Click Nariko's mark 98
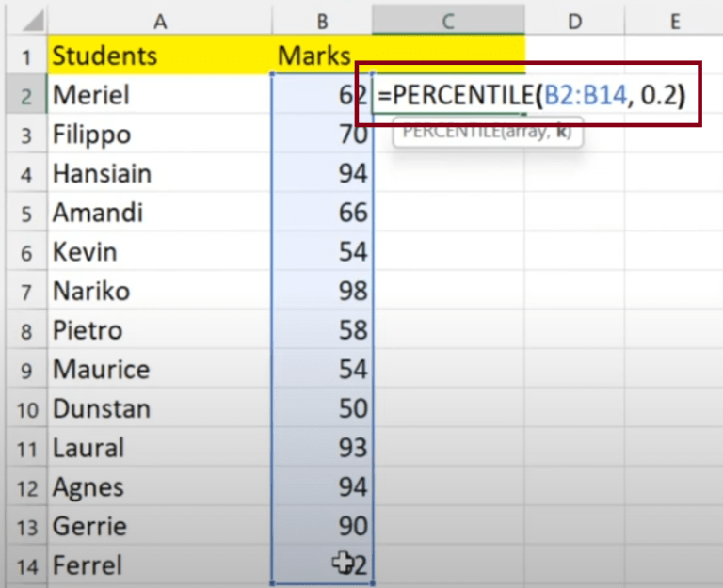 click(322, 291)
